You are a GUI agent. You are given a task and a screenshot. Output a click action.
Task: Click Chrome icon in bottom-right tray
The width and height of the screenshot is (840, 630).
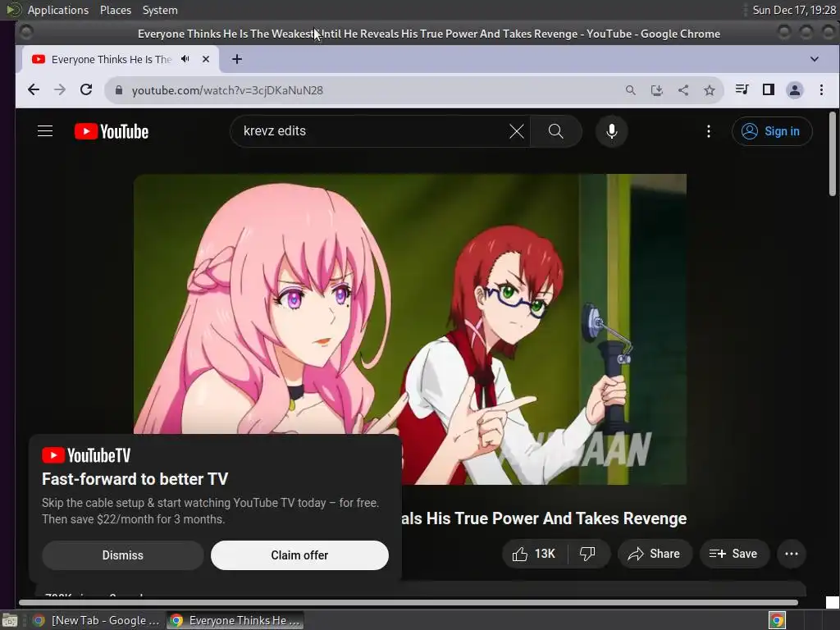pos(777,620)
